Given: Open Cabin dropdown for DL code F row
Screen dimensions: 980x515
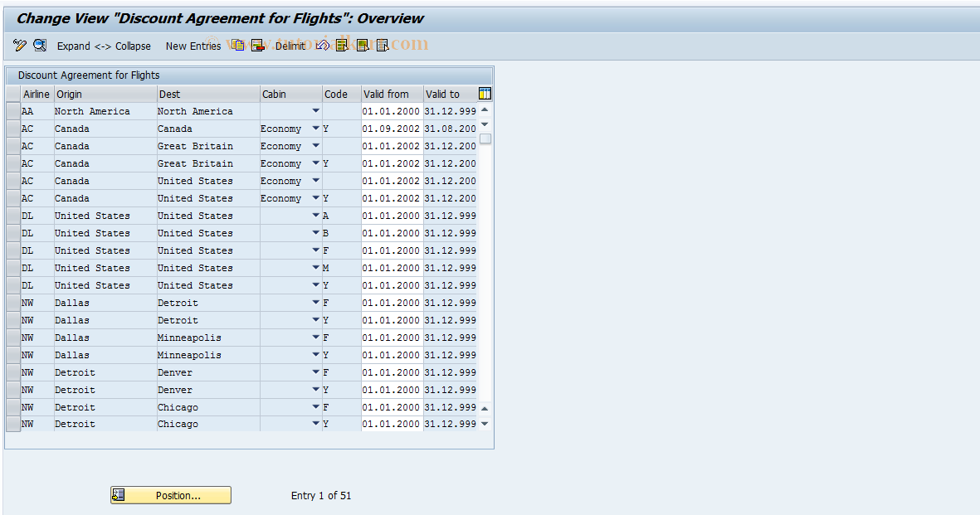Looking at the screenshot, I should [x=315, y=250].
